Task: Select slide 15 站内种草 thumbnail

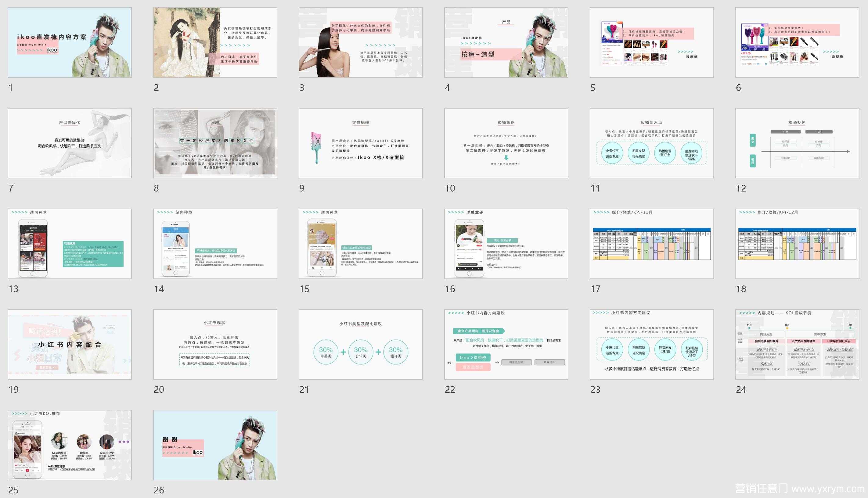Action: tap(361, 244)
